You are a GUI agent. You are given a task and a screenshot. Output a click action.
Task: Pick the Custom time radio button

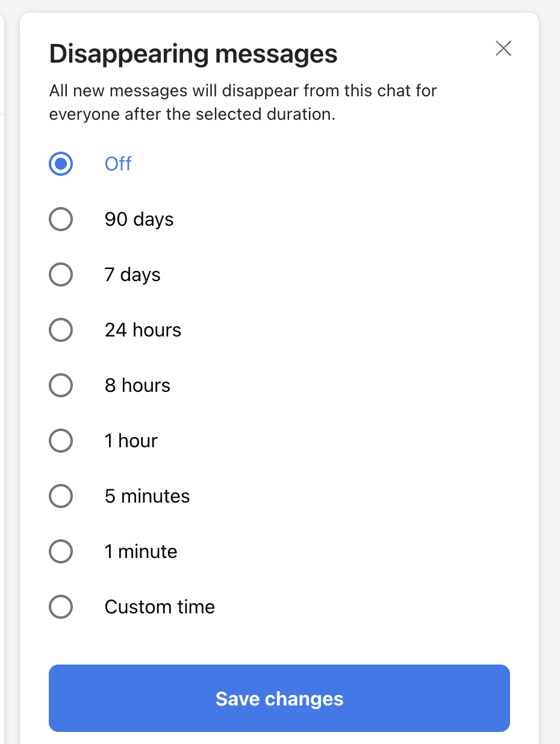61,607
